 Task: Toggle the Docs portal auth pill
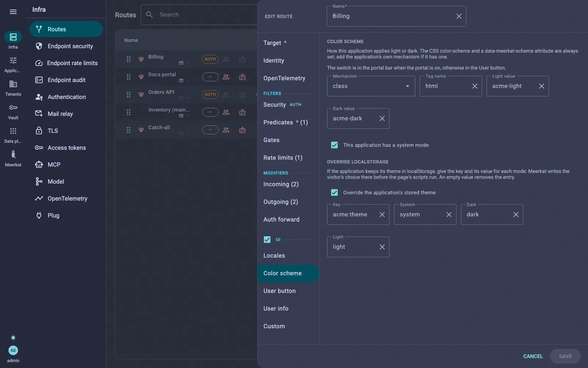[x=210, y=77]
